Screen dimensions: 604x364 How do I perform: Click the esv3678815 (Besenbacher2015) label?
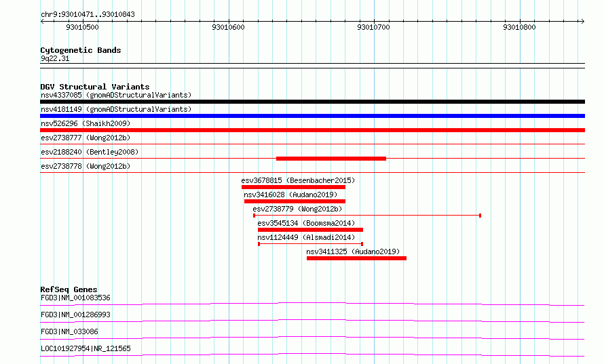pyautogui.click(x=298, y=180)
